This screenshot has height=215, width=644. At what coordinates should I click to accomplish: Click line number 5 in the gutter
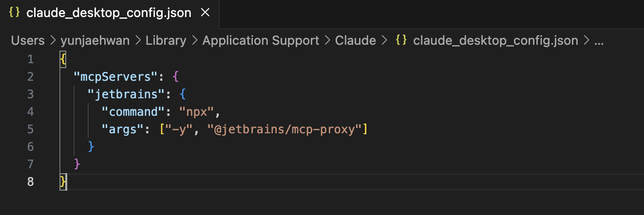(30, 129)
